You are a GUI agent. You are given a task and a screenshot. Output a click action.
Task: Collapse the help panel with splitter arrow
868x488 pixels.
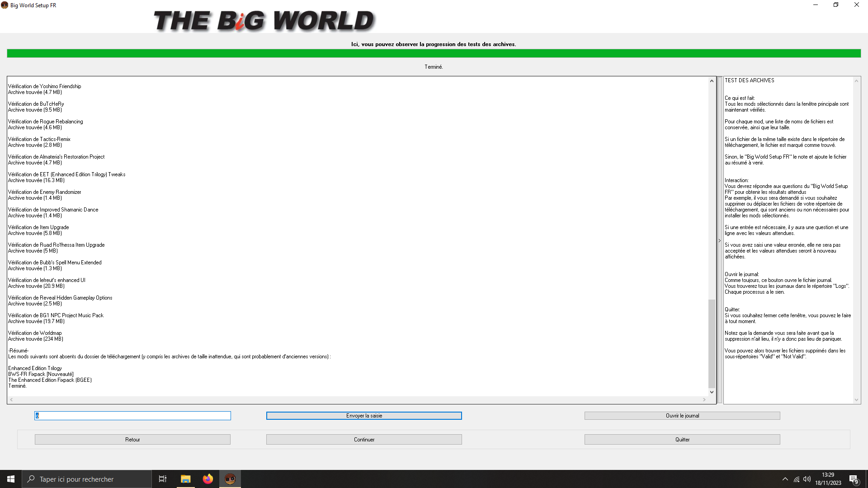point(720,241)
